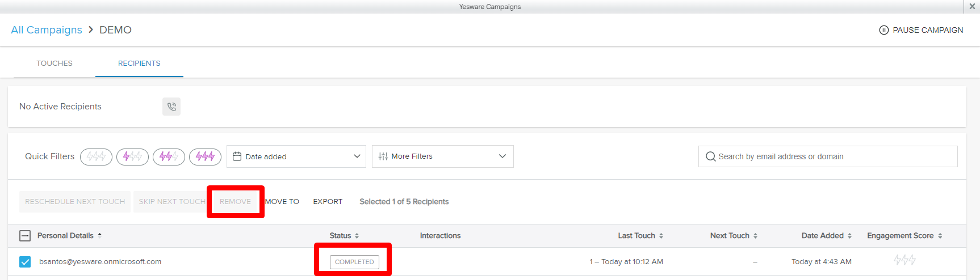
Task: Switch to the TOUCHES tab
Action: (x=55, y=63)
